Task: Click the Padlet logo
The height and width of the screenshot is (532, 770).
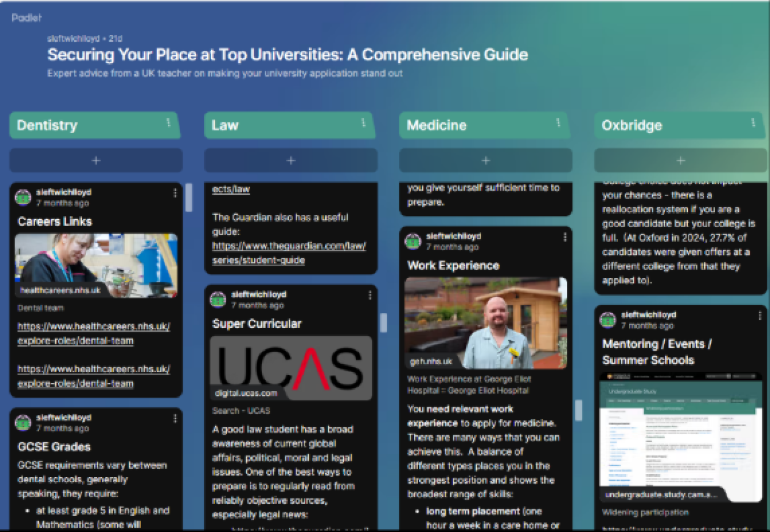Action: [x=27, y=18]
